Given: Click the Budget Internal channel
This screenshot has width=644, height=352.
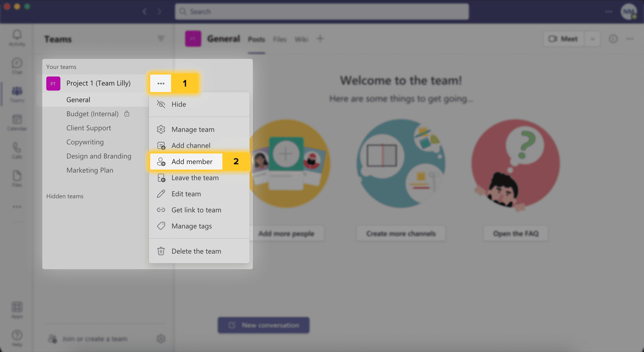Looking at the screenshot, I should click(x=92, y=113).
